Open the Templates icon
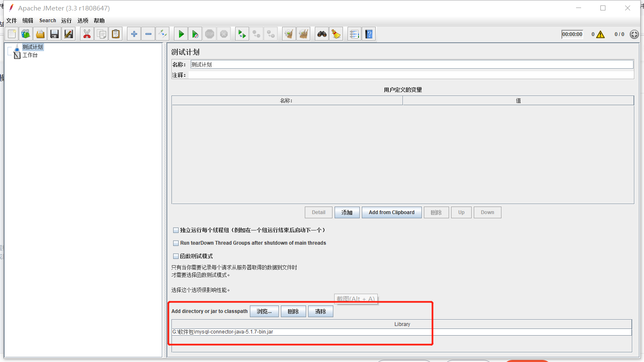Image resolution: width=644 pixels, height=362 pixels. [x=26, y=34]
